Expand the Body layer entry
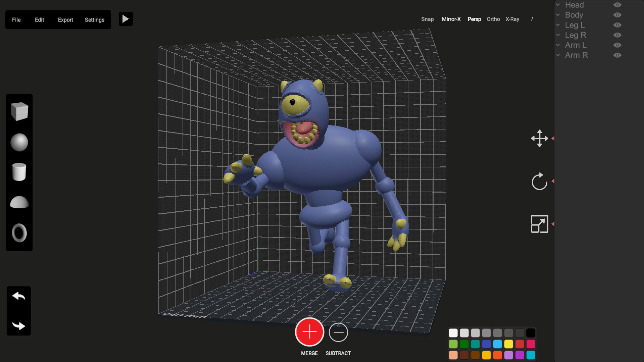 pos(558,15)
